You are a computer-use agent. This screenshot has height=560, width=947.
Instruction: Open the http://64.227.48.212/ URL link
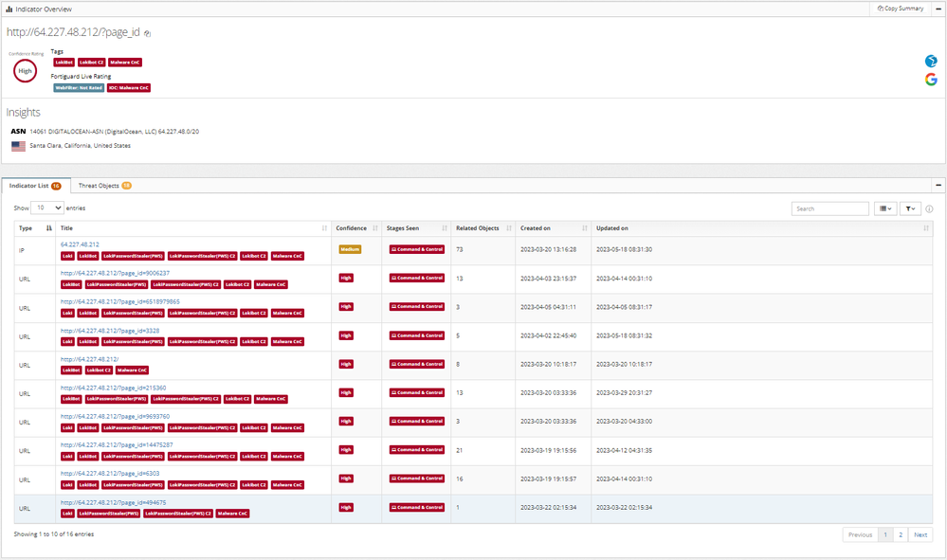(x=89, y=359)
